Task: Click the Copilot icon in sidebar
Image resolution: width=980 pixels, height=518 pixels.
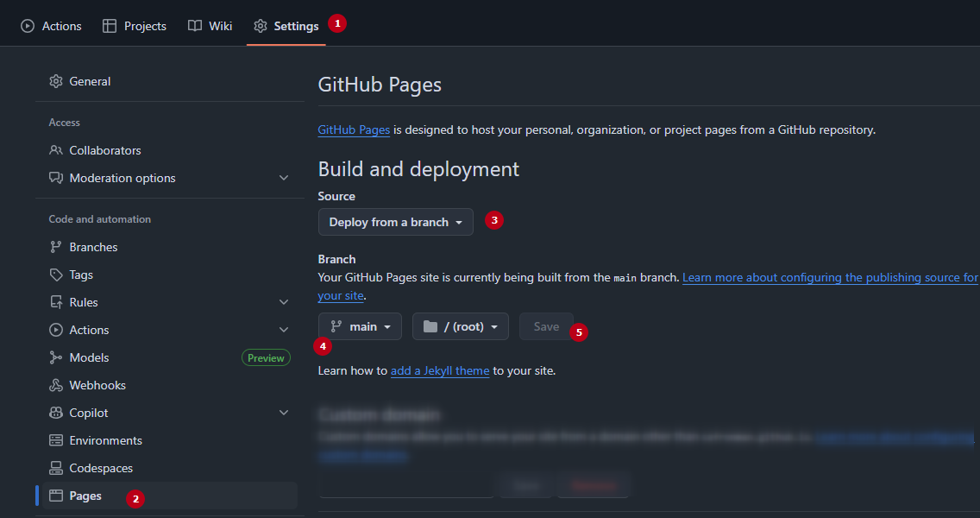Action: tap(56, 413)
